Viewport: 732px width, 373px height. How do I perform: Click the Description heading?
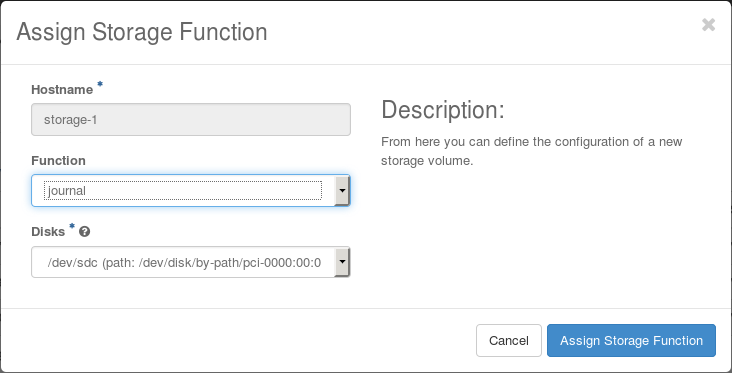click(x=443, y=110)
